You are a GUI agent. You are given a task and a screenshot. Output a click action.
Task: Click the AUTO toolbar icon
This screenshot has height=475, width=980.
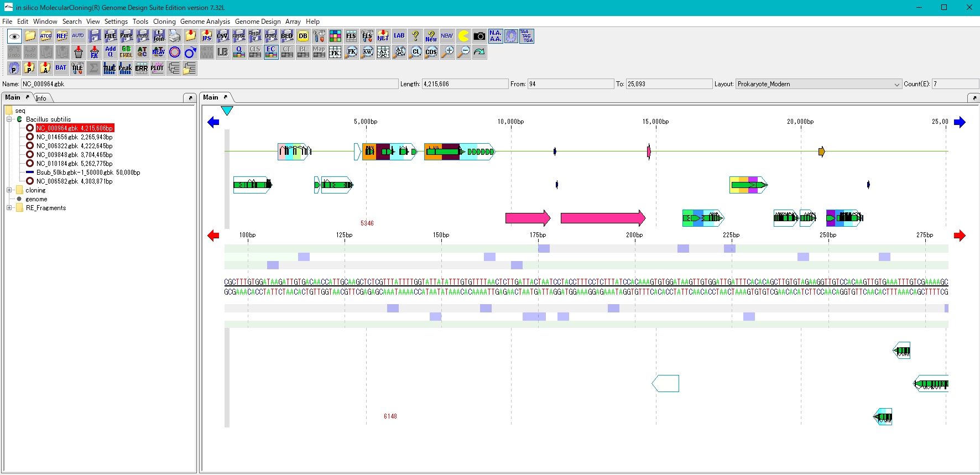tap(78, 36)
